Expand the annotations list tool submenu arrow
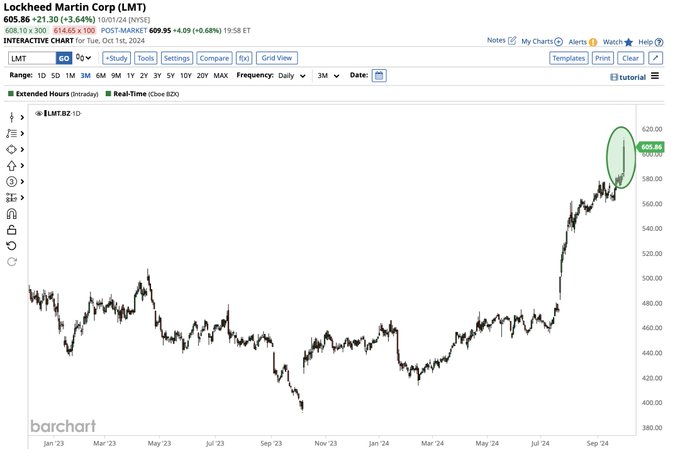Viewport: 680px width, 461px height. tap(22, 134)
